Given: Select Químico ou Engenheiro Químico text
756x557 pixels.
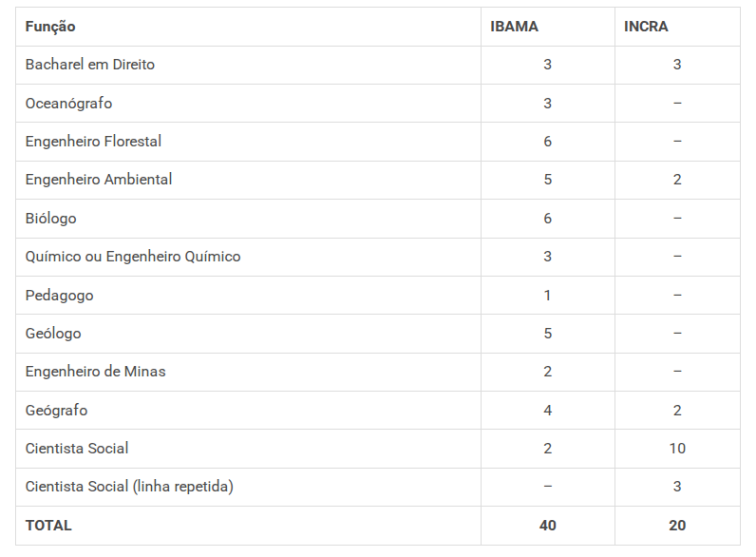Looking at the screenshot, I should tap(133, 257).
